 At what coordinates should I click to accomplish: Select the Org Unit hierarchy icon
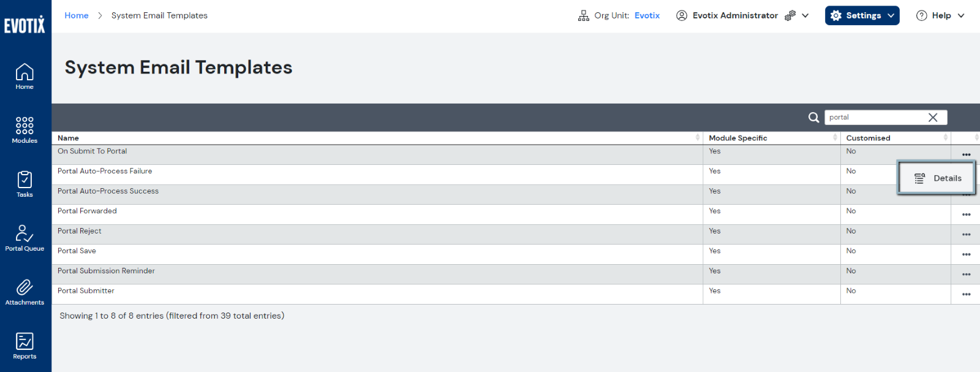[x=582, y=15]
